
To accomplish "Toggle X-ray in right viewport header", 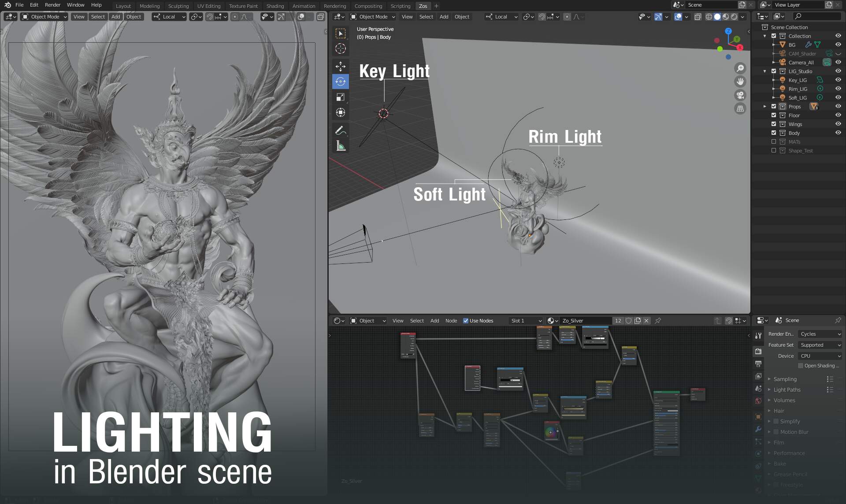I will 698,17.
